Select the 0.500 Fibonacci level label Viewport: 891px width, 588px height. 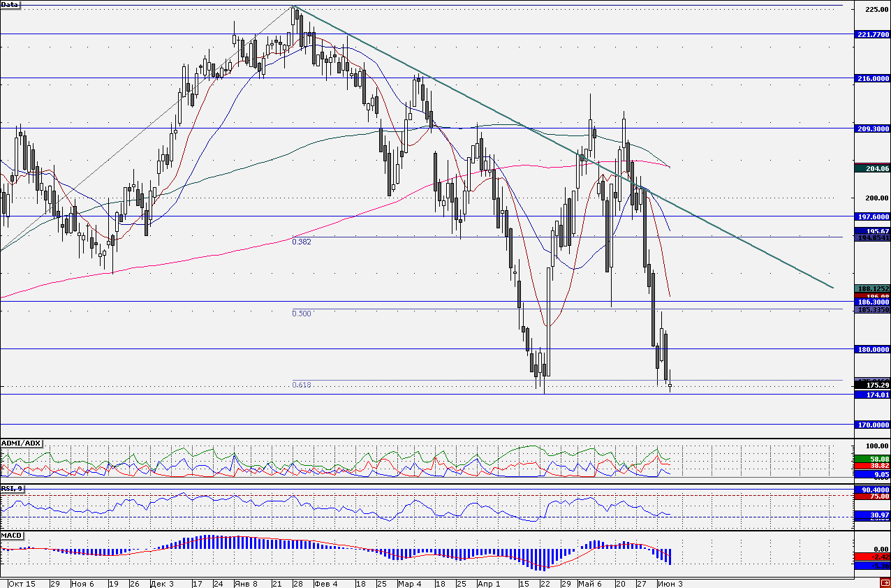302,314
